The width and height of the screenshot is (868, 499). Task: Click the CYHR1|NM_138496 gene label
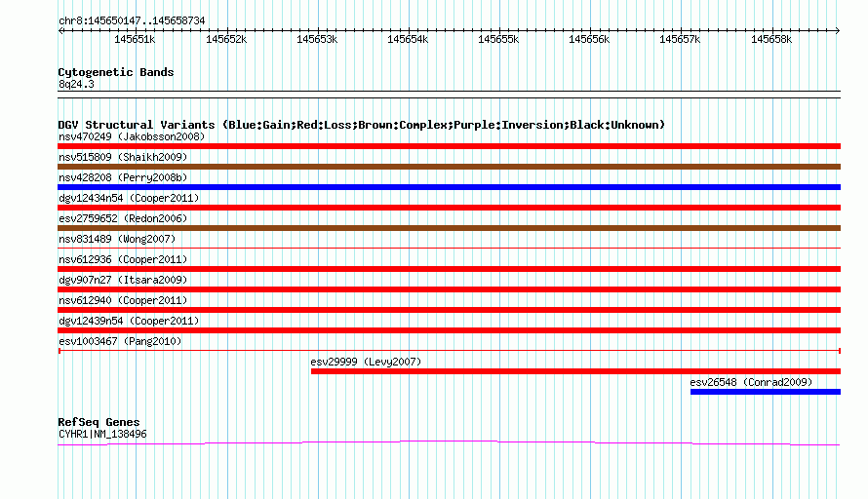click(x=103, y=435)
